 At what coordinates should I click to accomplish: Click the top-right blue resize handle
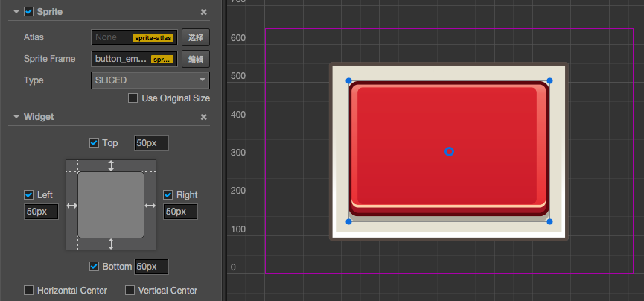tap(549, 80)
